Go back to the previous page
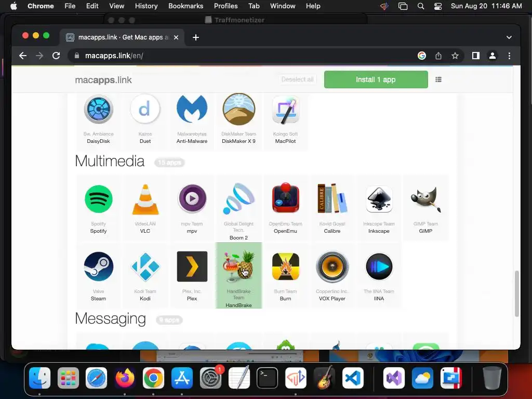Viewport: 532px width, 399px height. (x=23, y=56)
